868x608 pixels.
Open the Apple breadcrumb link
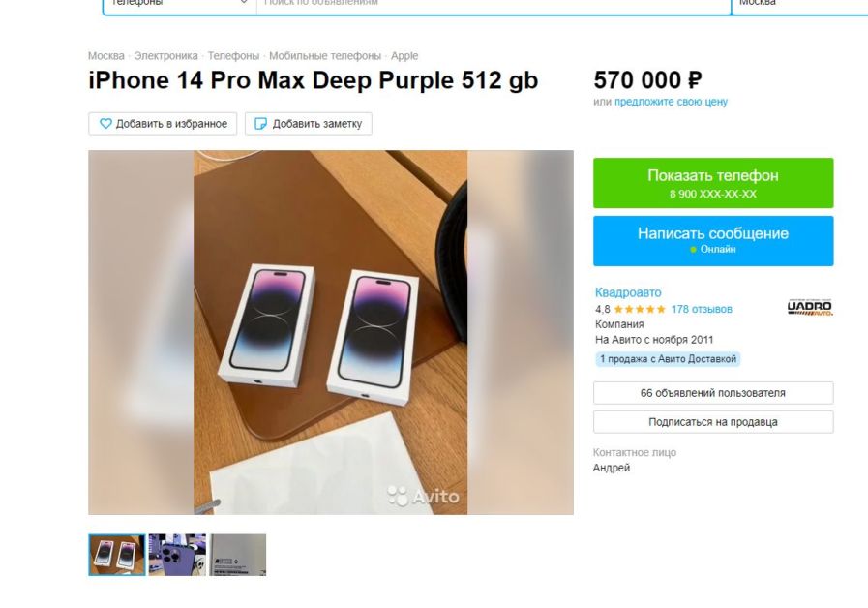pyautogui.click(x=404, y=56)
